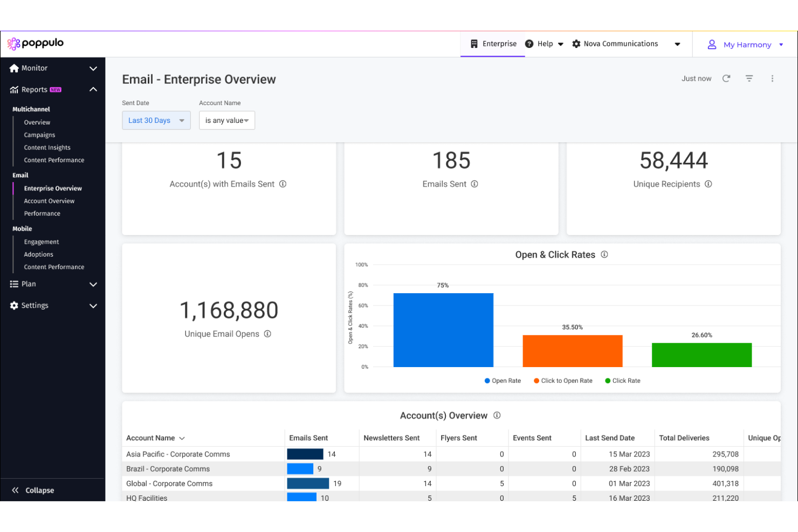Image resolution: width=798 pixels, height=532 pixels.
Task: Open Performance under Email
Action: point(42,214)
